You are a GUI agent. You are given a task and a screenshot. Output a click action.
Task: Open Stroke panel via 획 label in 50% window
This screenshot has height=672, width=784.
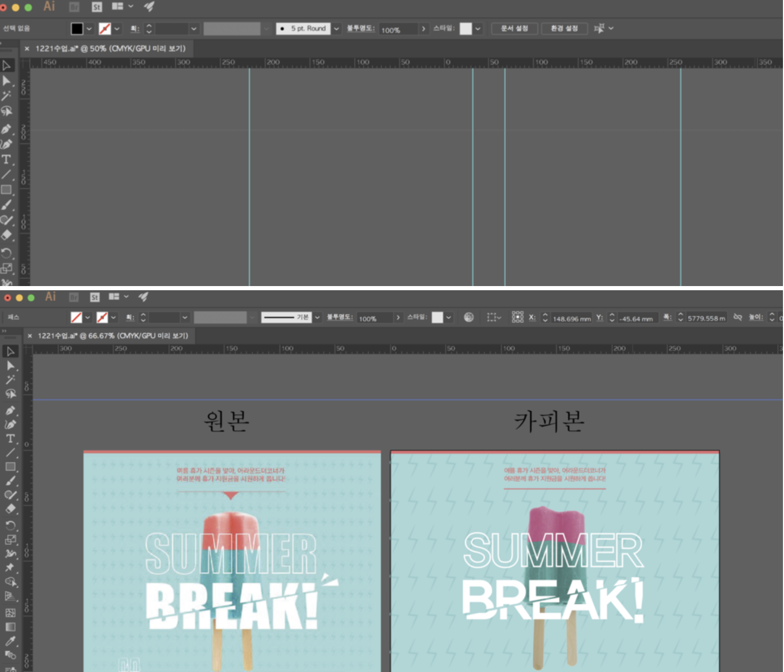click(135, 29)
